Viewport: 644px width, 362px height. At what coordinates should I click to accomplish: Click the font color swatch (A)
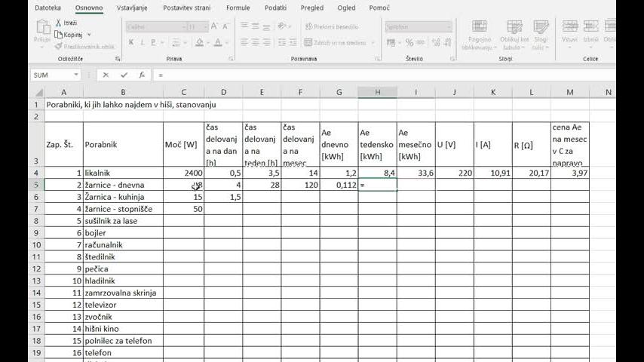pyautogui.click(x=217, y=43)
